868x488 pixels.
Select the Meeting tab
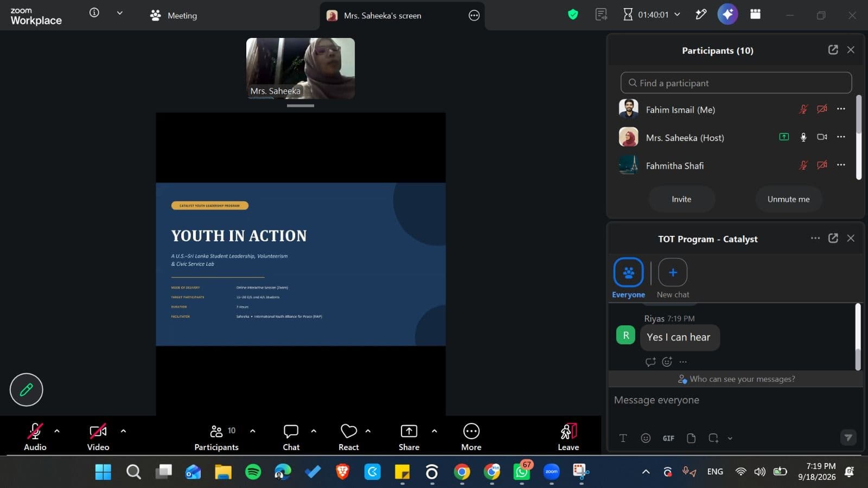coord(174,16)
